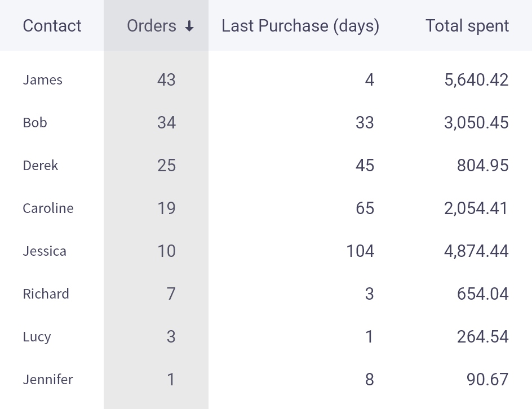532x409 pixels.
Task: Select Richard's total spent 654.04
Action: (483, 294)
